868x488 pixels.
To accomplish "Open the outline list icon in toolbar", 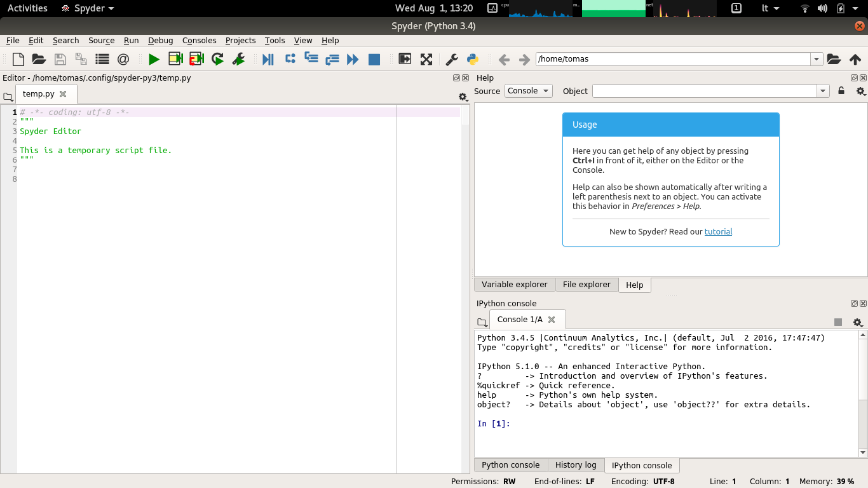I will [102, 59].
